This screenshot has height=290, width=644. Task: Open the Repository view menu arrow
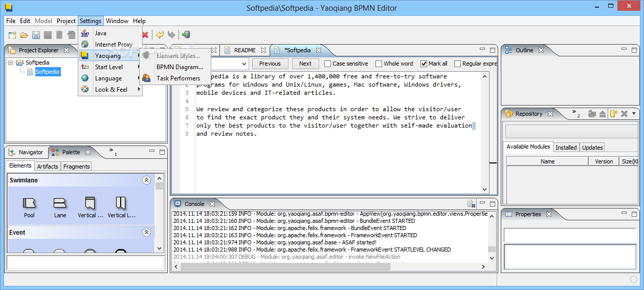point(634,114)
